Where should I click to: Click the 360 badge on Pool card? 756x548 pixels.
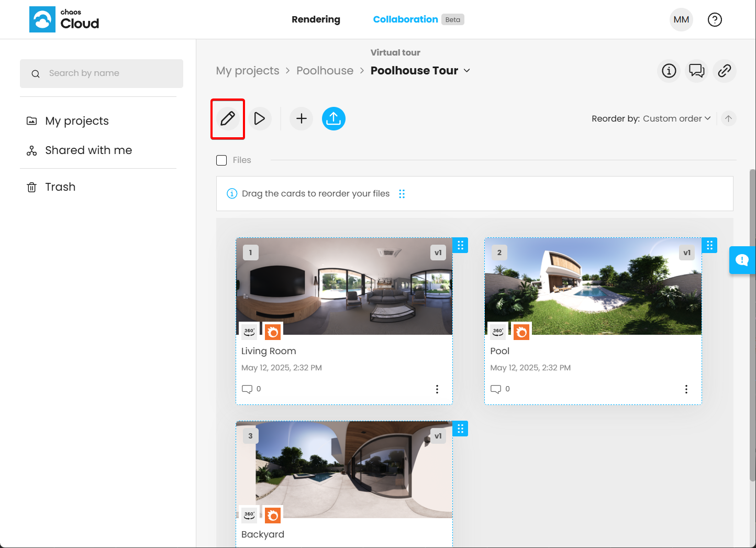click(x=498, y=332)
